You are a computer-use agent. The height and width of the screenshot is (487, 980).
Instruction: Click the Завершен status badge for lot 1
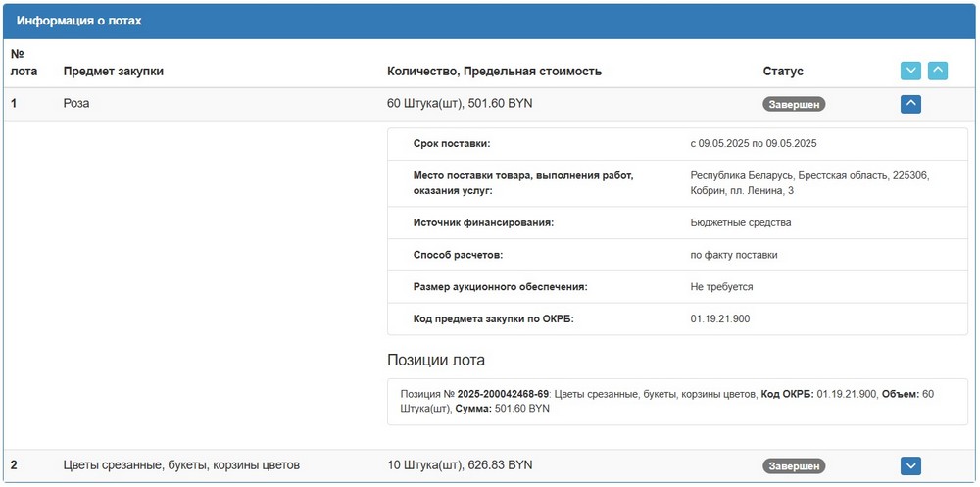[x=794, y=104]
